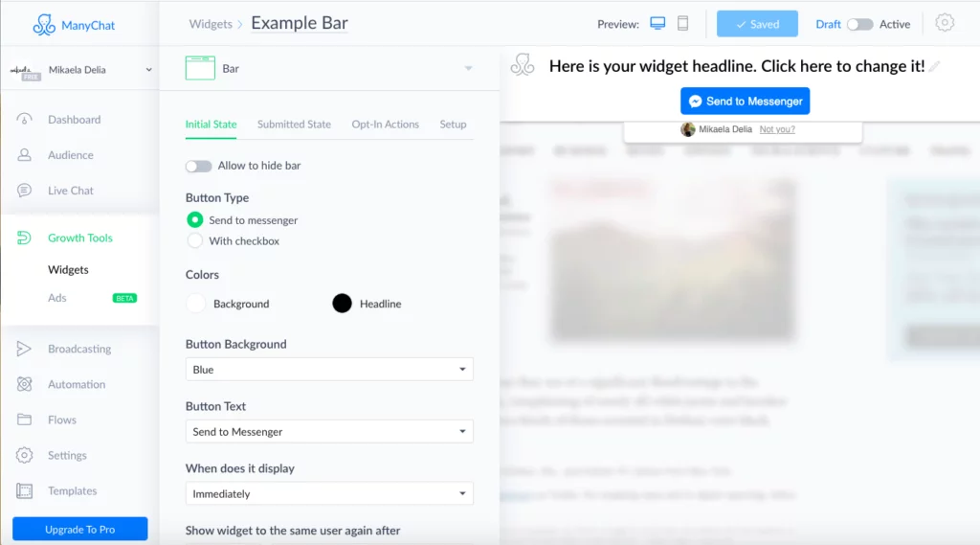This screenshot has height=545, width=980.
Task: Open the Automation icon
Action: click(24, 384)
